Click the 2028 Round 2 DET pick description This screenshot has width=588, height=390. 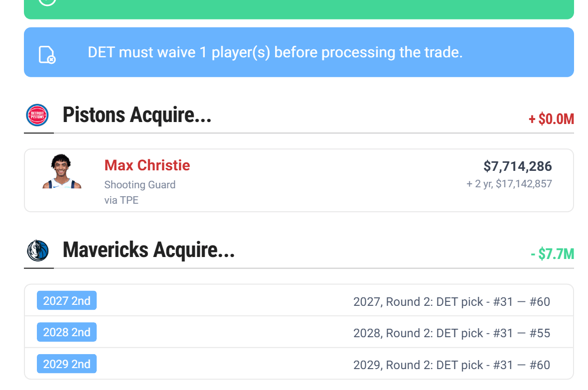tap(451, 333)
